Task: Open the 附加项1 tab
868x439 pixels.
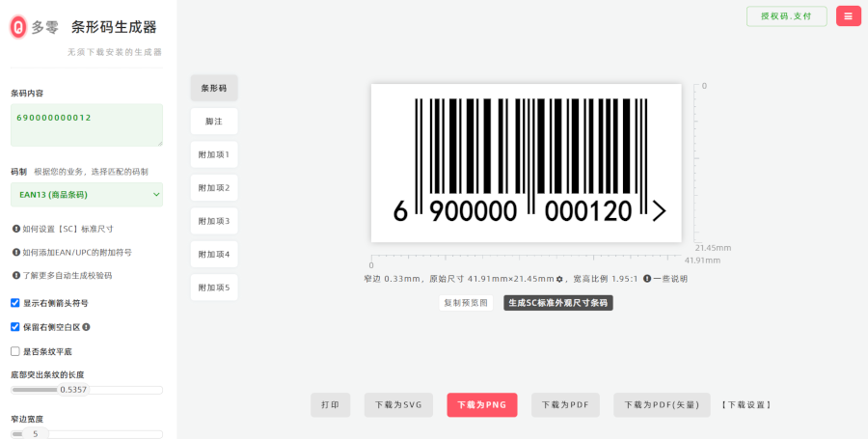Action: point(214,154)
